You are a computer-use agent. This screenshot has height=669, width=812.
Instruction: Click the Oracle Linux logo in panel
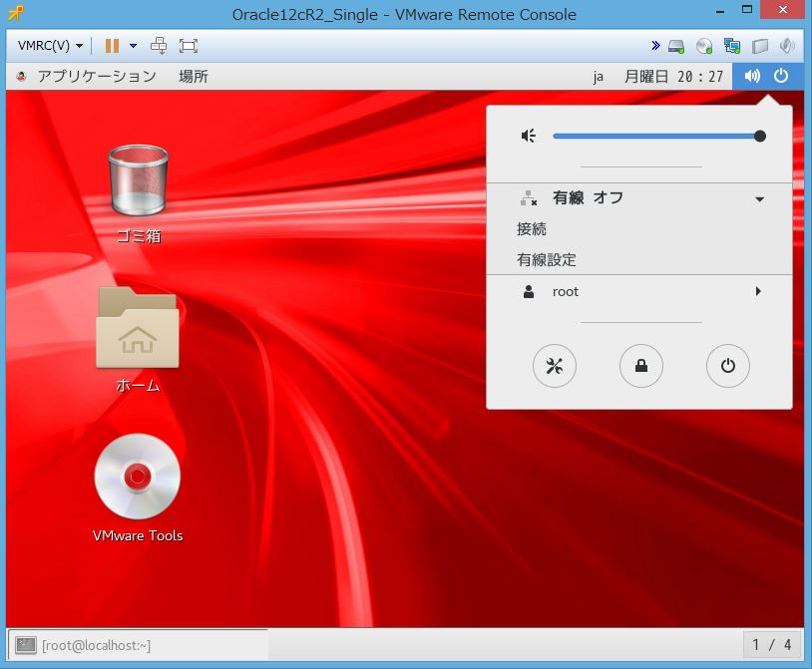coord(21,77)
